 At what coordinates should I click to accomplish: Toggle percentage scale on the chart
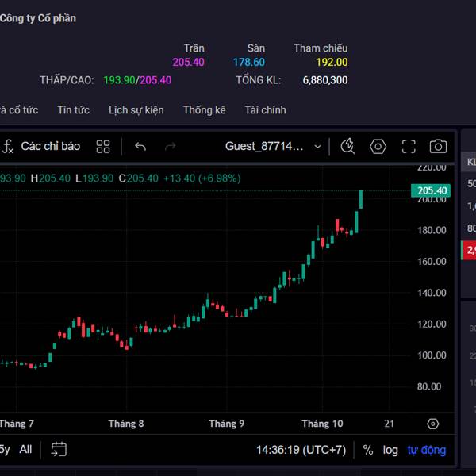(x=368, y=450)
